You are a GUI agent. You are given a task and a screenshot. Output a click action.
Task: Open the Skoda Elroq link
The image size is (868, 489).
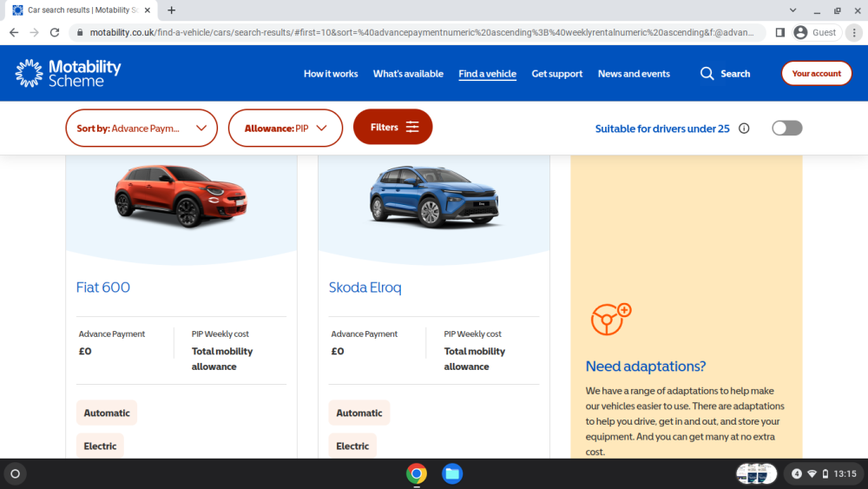[365, 287]
